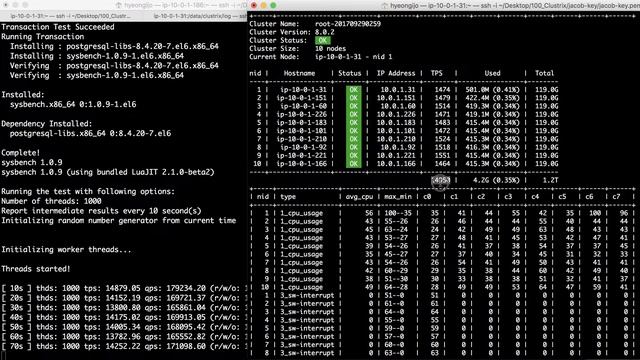Switch to the ~/Desktop/100_Clustr... tab in left window
The width and height of the screenshot is (640, 360).
click(71, 16)
